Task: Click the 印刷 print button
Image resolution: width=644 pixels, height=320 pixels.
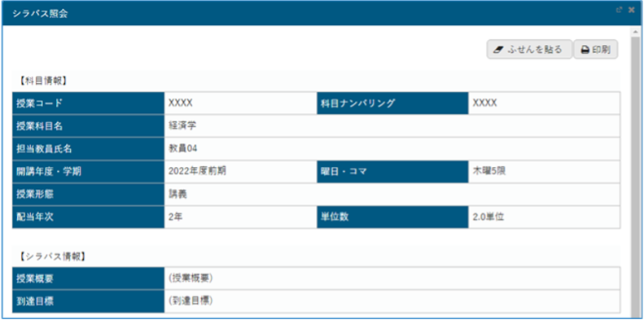Action: 595,50
